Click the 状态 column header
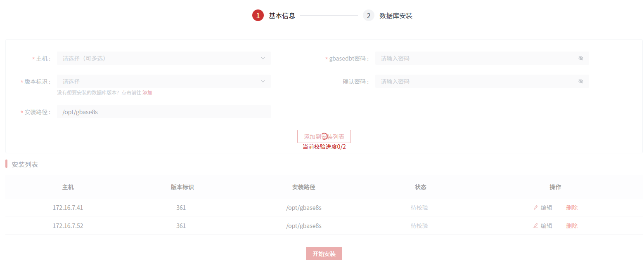Screen dimensions: 644x270 pos(420,187)
